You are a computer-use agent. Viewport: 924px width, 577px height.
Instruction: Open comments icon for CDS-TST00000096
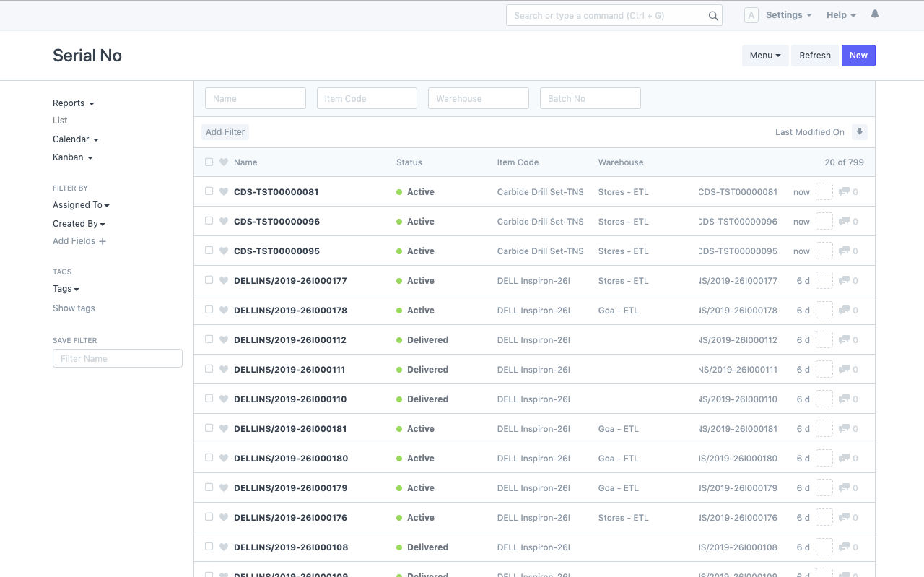[844, 222]
